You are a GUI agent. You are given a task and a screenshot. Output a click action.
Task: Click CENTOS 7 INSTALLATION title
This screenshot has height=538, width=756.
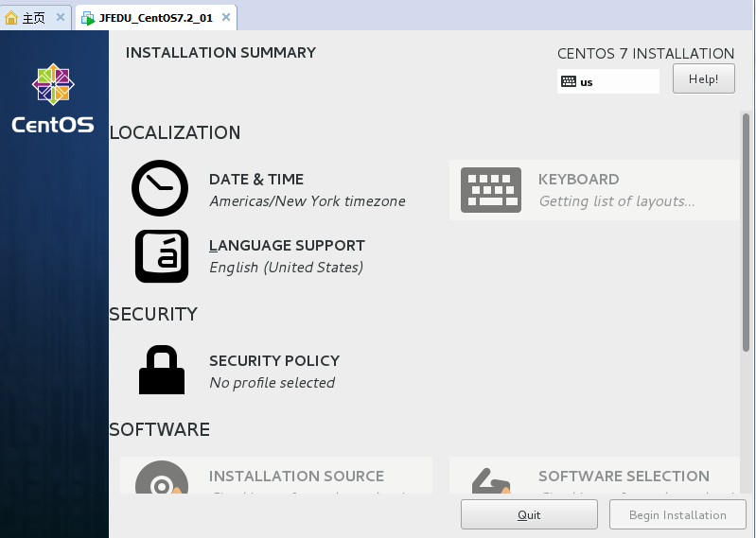pos(645,54)
